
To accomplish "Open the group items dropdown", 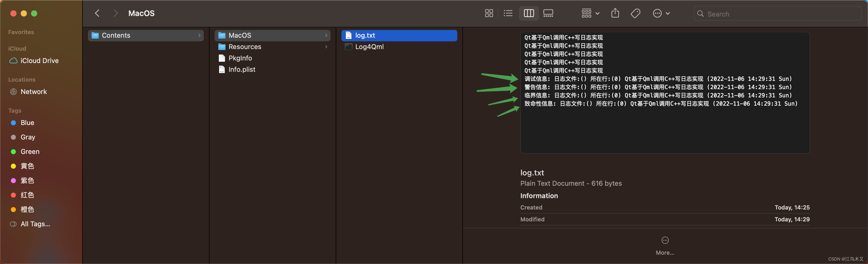I will (590, 13).
